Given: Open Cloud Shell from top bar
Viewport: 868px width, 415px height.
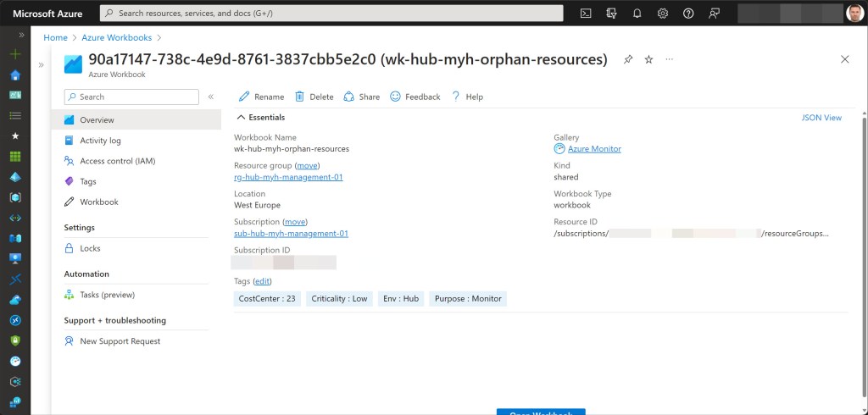Looking at the screenshot, I should (586, 13).
